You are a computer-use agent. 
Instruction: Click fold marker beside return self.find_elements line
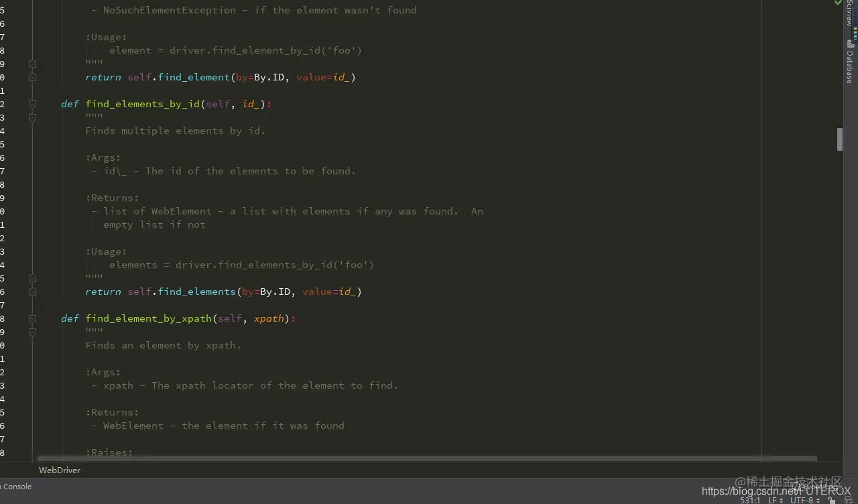point(32,292)
